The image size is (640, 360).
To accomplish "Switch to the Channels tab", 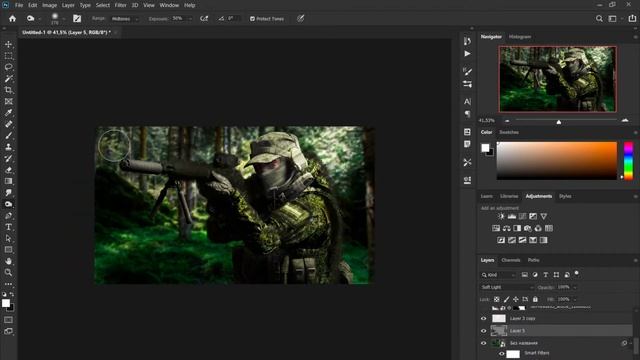I will click(x=511, y=260).
